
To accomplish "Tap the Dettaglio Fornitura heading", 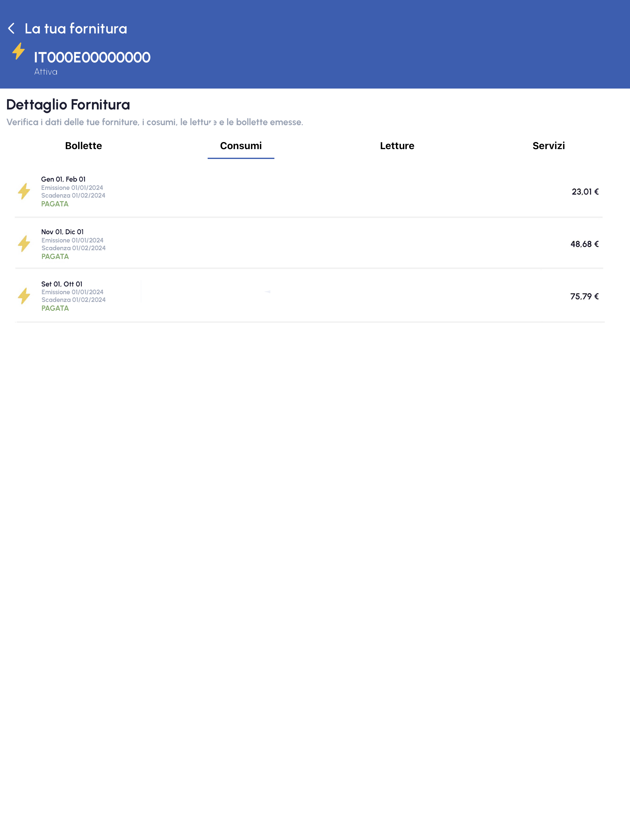I will [68, 105].
